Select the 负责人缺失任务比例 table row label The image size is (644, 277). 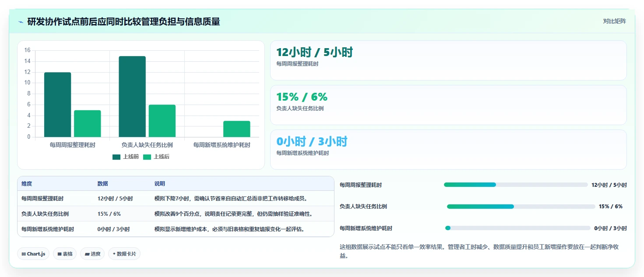click(x=45, y=214)
